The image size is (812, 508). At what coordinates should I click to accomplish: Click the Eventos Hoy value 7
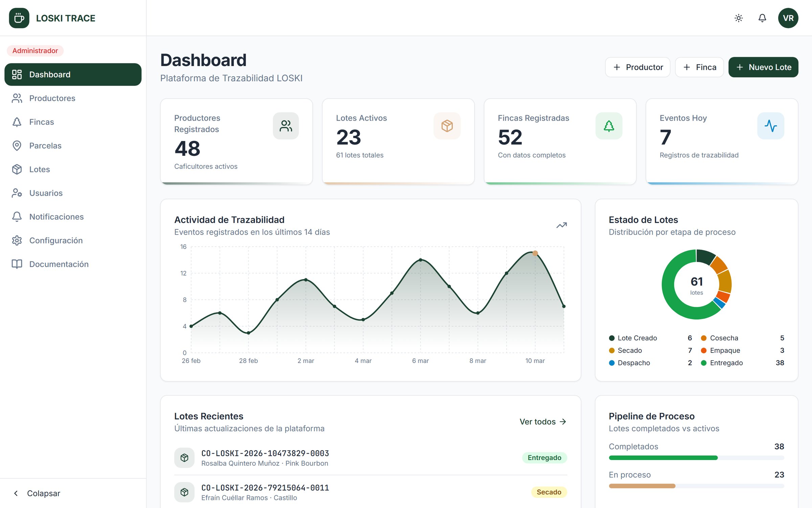[665, 137]
